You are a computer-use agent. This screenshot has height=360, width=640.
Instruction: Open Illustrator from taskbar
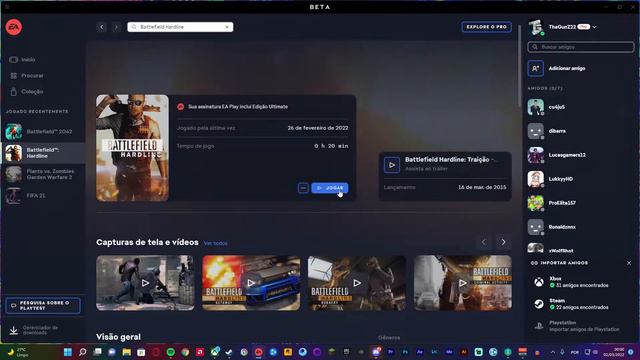464,352
